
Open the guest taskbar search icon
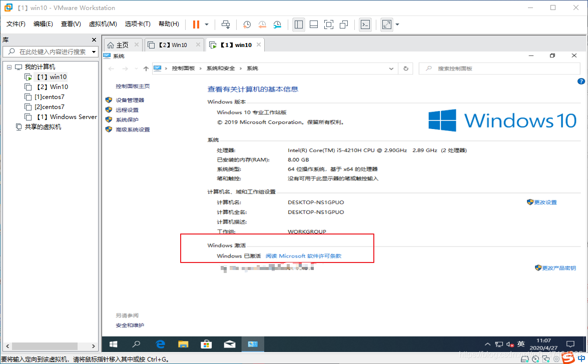click(136, 344)
